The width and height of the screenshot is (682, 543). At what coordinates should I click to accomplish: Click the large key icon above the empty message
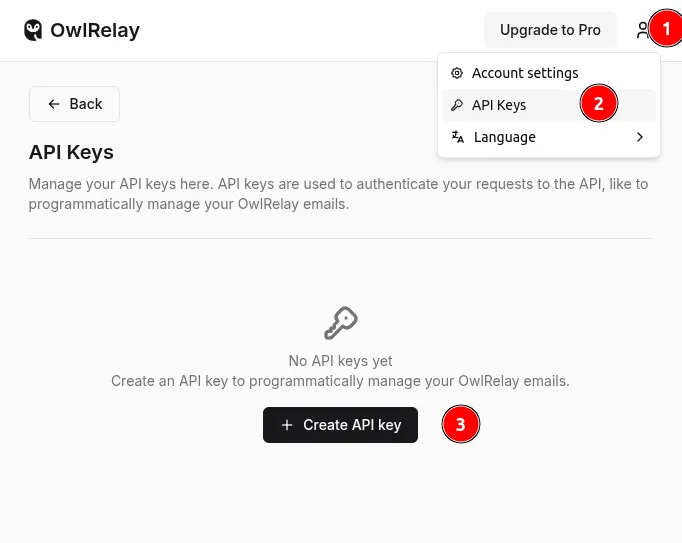341,323
